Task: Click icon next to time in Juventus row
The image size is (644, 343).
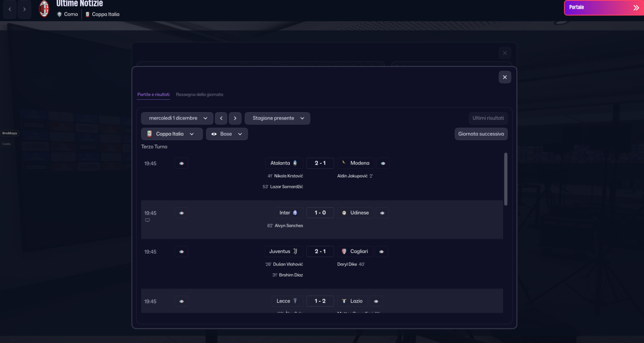Action: 181,251
